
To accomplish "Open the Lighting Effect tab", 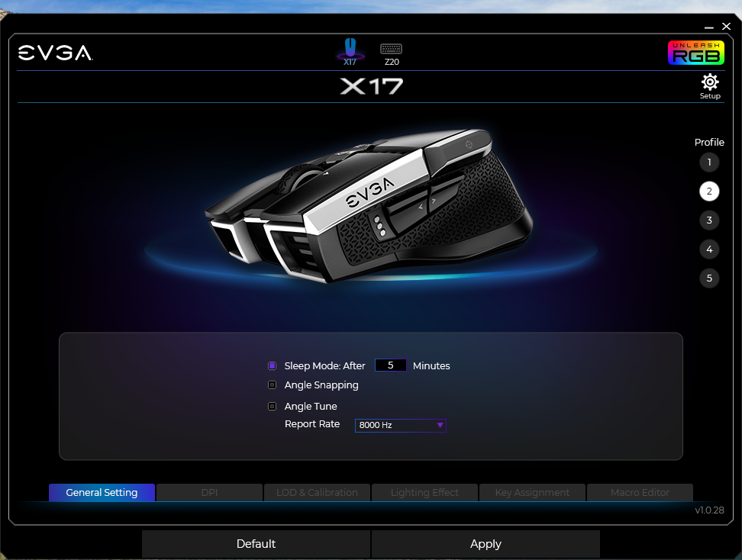I will tap(424, 492).
